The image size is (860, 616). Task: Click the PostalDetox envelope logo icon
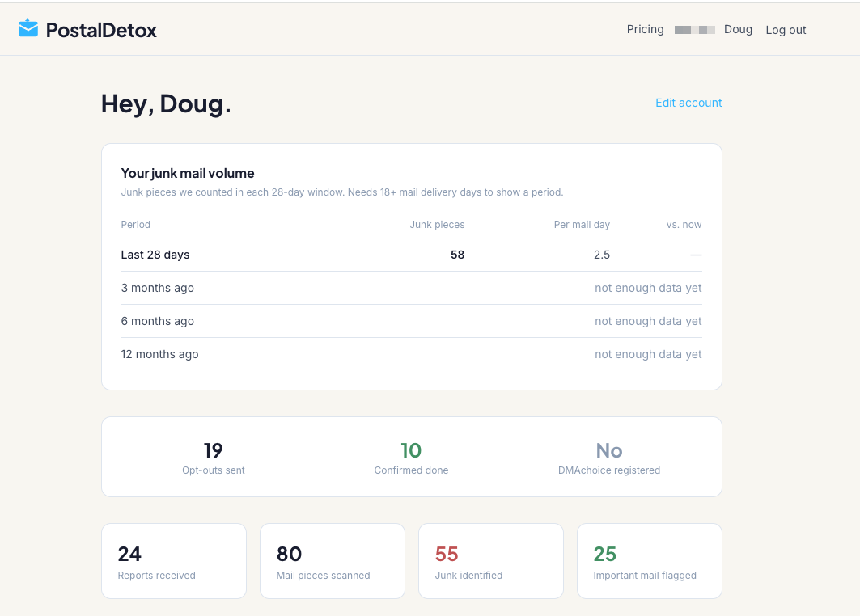point(29,27)
